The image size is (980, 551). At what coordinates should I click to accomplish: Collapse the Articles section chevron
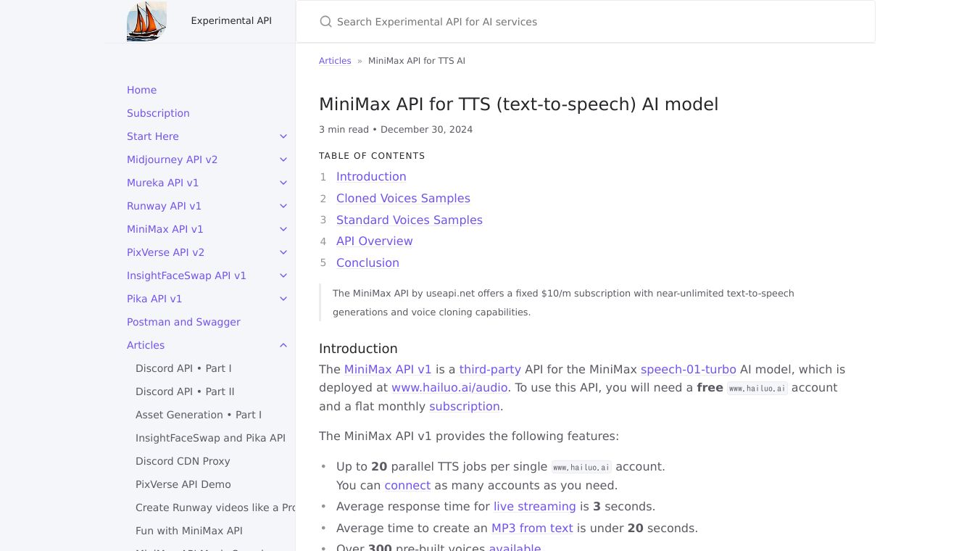point(283,345)
